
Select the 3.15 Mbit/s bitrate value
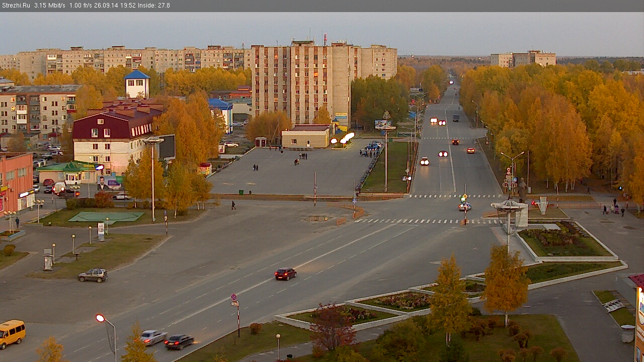(x=50, y=6)
